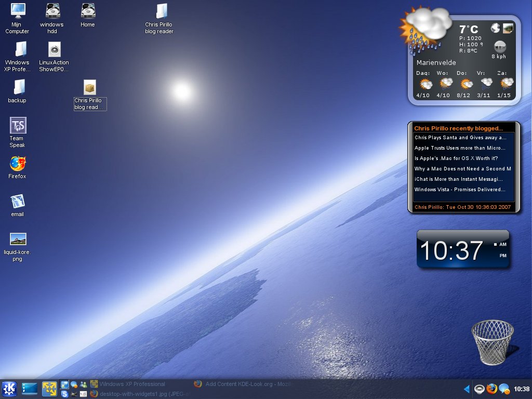The width and height of the screenshot is (532, 399).
Task: Click the blue chat bubble launcher icon
Action: (x=74, y=384)
